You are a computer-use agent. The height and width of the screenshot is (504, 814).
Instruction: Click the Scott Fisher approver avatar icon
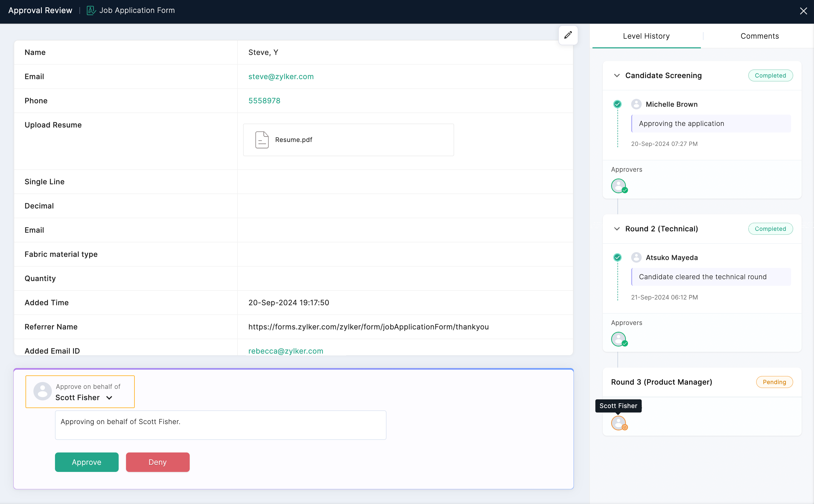pos(618,422)
